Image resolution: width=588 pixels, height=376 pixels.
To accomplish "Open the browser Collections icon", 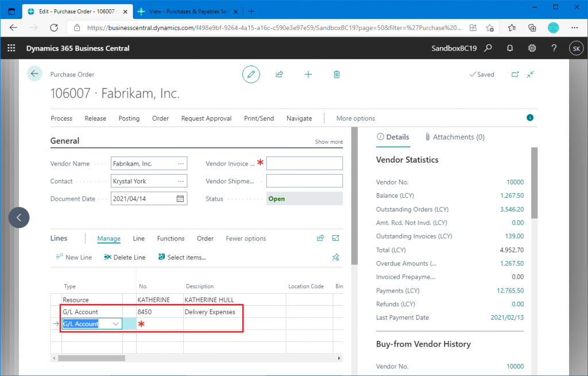I will [532, 28].
